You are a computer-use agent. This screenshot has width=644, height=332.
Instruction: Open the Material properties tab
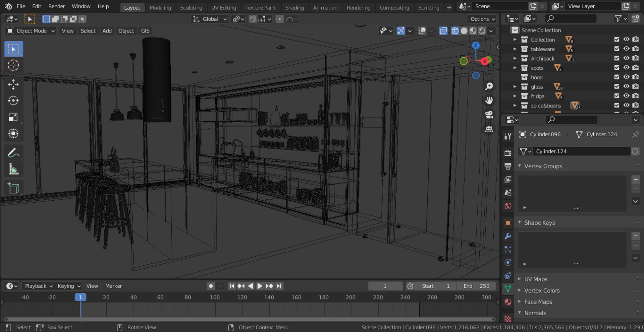(x=508, y=302)
